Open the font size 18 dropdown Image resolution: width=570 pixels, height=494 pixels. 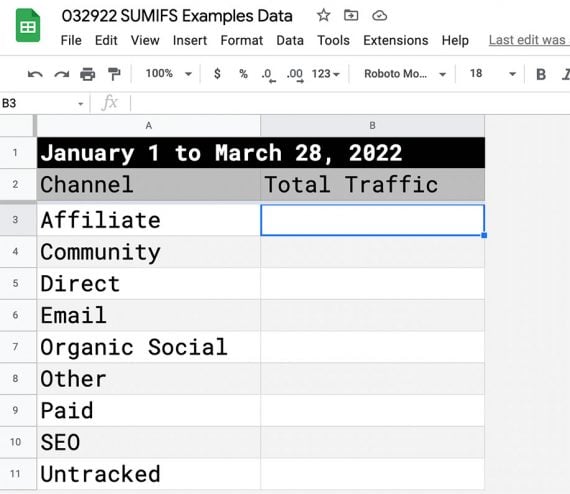click(x=493, y=74)
